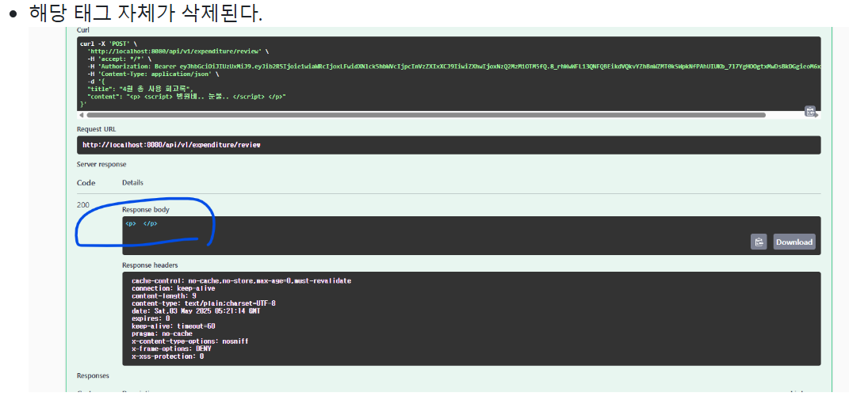Download the response body
The image size is (868, 404).
coord(793,242)
